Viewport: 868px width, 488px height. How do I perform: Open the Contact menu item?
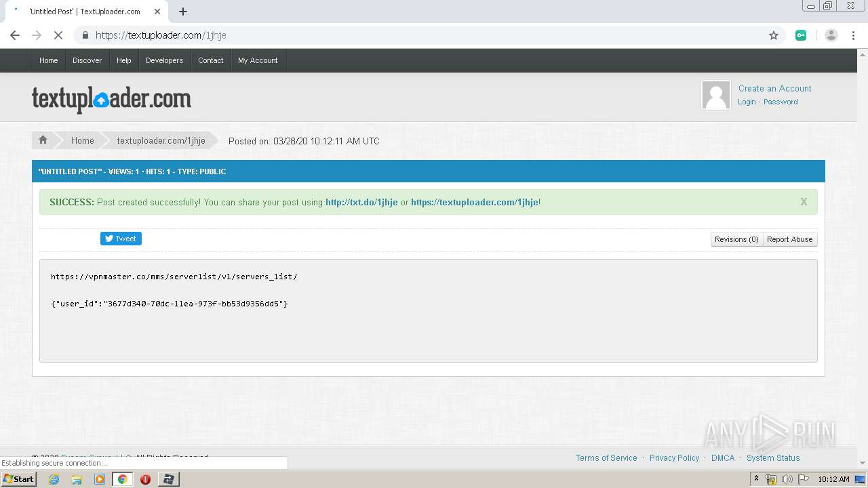(x=211, y=60)
